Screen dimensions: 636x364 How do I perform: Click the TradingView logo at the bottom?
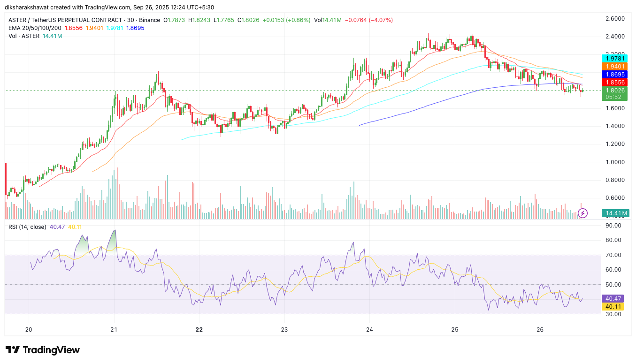tap(43, 350)
